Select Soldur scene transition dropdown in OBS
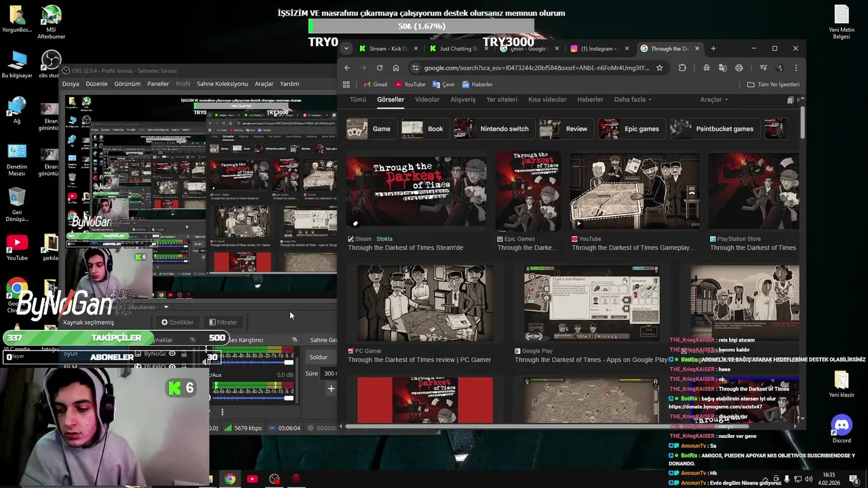This screenshot has height=488, width=868. click(x=320, y=357)
